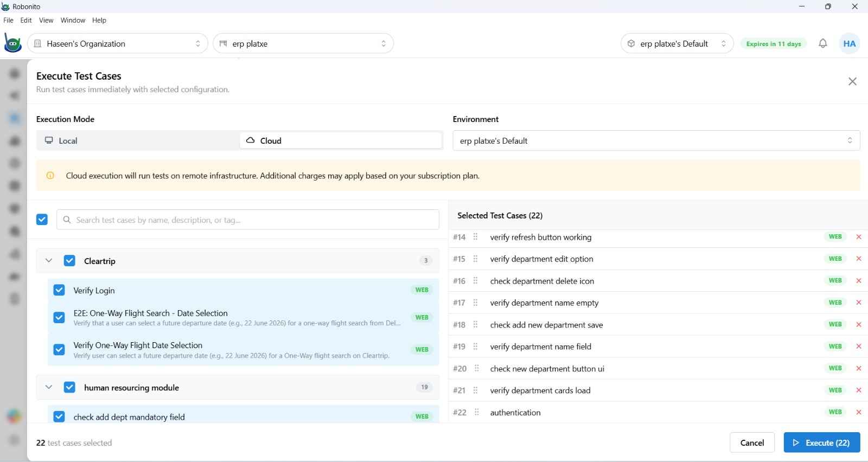868x462 pixels.
Task: Remove 'authentication' from selected test cases
Action: 859,412
